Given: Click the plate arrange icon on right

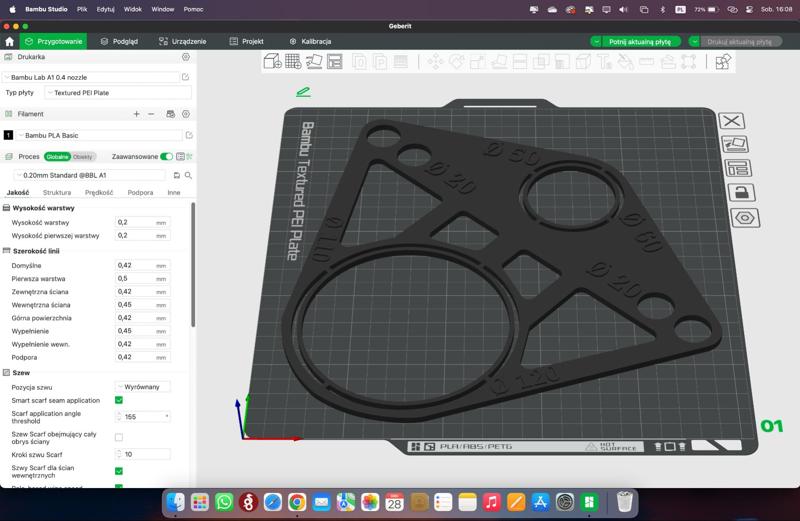Looking at the screenshot, I should [x=738, y=168].
